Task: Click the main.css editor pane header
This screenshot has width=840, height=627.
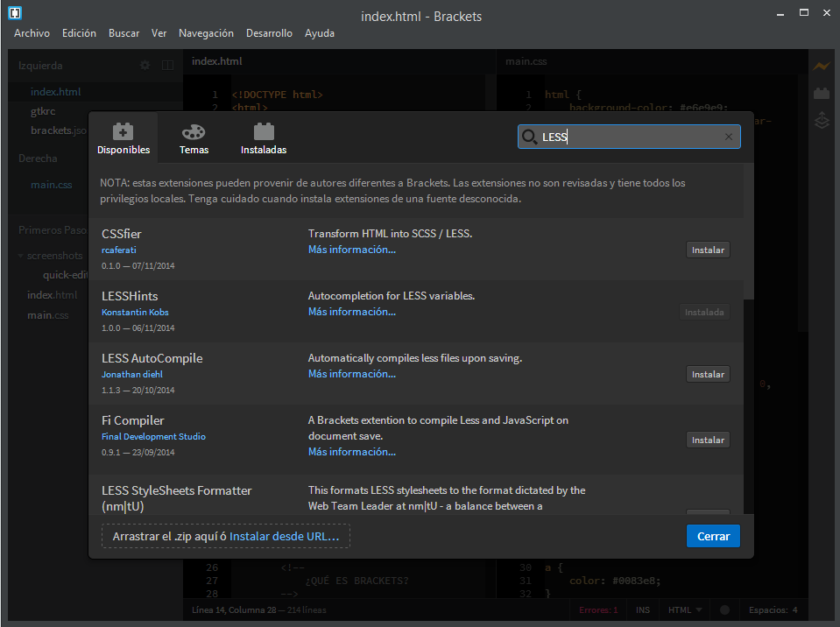Action: 526,61
